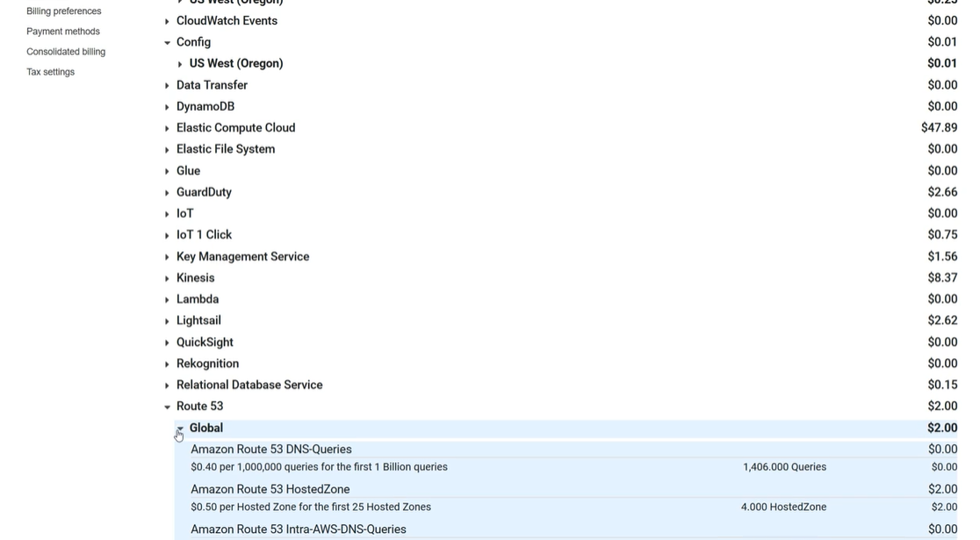980x540 pixels.
Task: Go to Consolidated billing
Action: pos(66,52)
